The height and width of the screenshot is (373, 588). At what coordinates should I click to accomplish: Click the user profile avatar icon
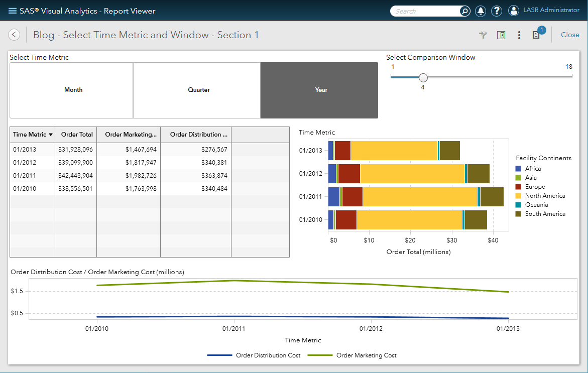(x=513, y=11)
